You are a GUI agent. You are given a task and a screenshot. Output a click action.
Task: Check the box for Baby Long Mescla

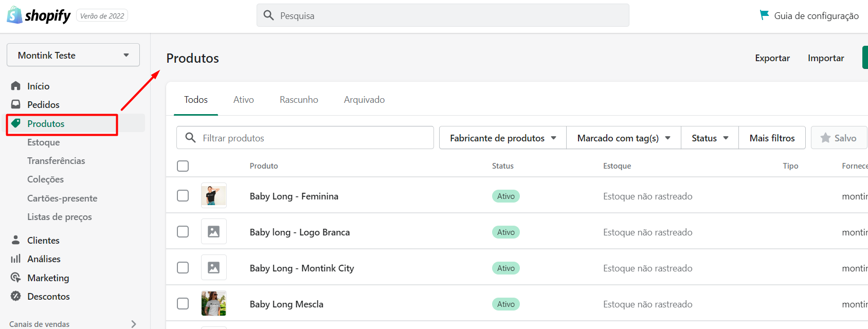(183, 304)
